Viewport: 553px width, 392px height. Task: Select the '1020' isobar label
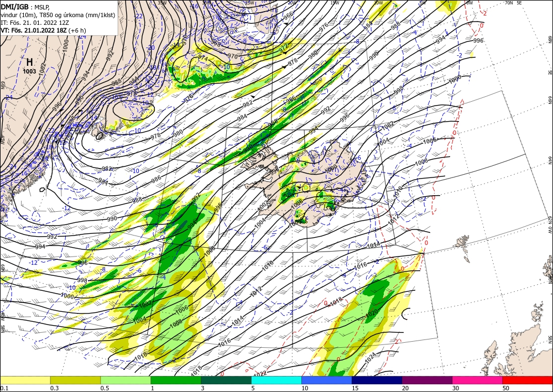(372, 313)
